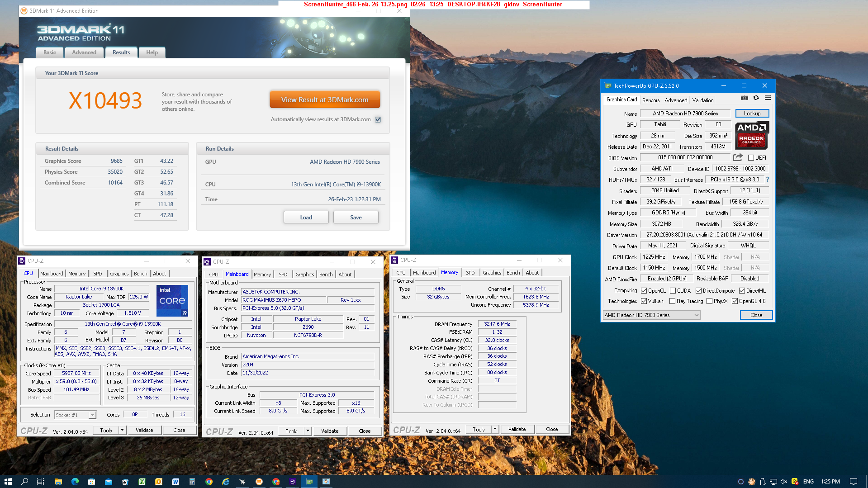
Task: Click the CPU-Z taskbar icon
Action: 293,481
